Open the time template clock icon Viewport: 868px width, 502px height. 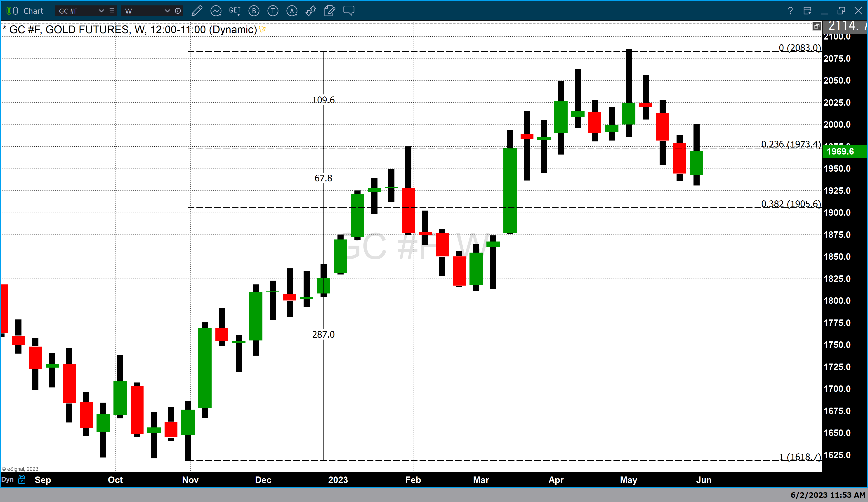178,11
